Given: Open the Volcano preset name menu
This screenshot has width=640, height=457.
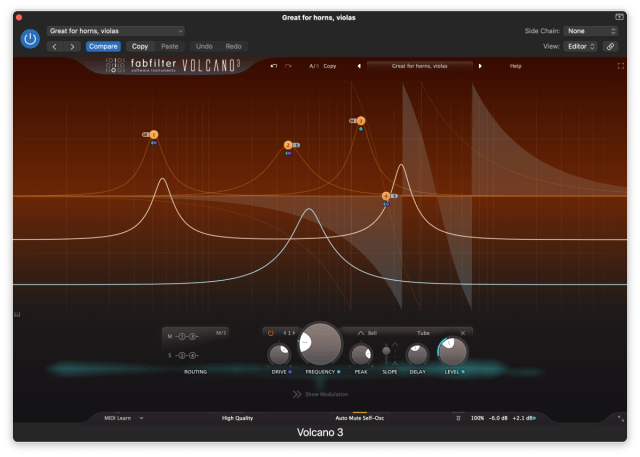Looking at the screenshot, I should [x=420, y=66].
